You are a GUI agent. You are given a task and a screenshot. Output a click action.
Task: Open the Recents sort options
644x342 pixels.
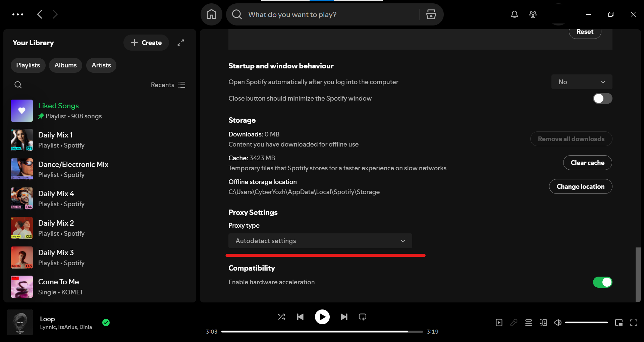coord(168,85)
